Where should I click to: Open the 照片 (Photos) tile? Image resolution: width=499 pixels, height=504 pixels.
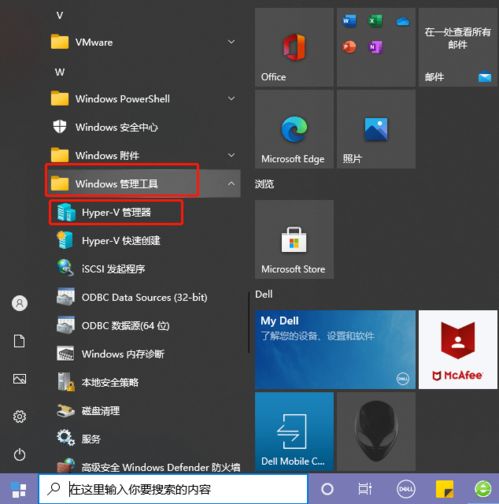pyautogui.click(x=376, y=129)
